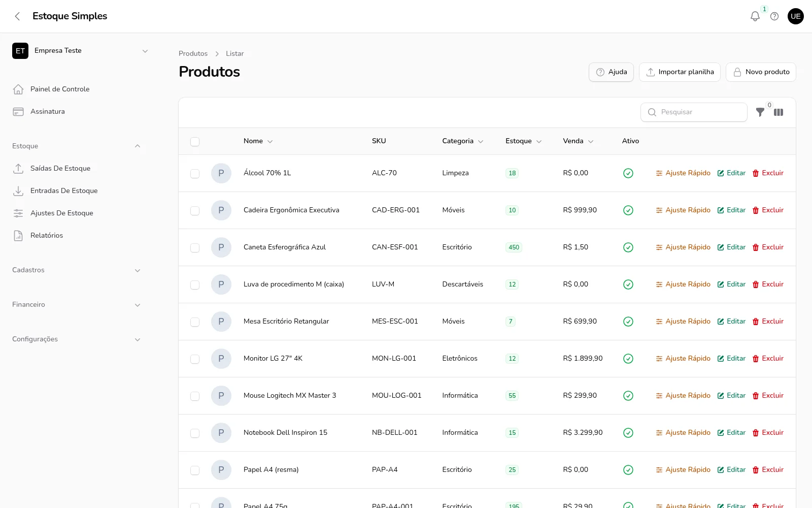
Task: Click the P avatar for Monitor LG 27" 4K
Action: click(x=221, y=359)
